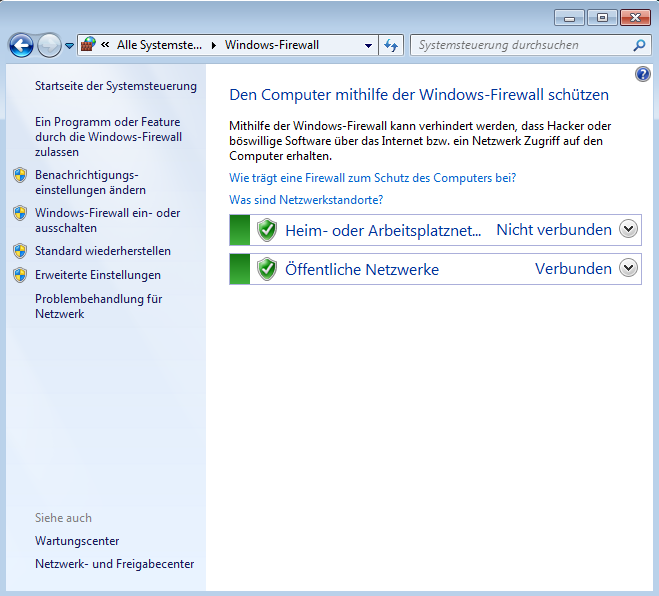
Task: Open Problembehandlung für Netzwerk link
Action: pos(99,306)
